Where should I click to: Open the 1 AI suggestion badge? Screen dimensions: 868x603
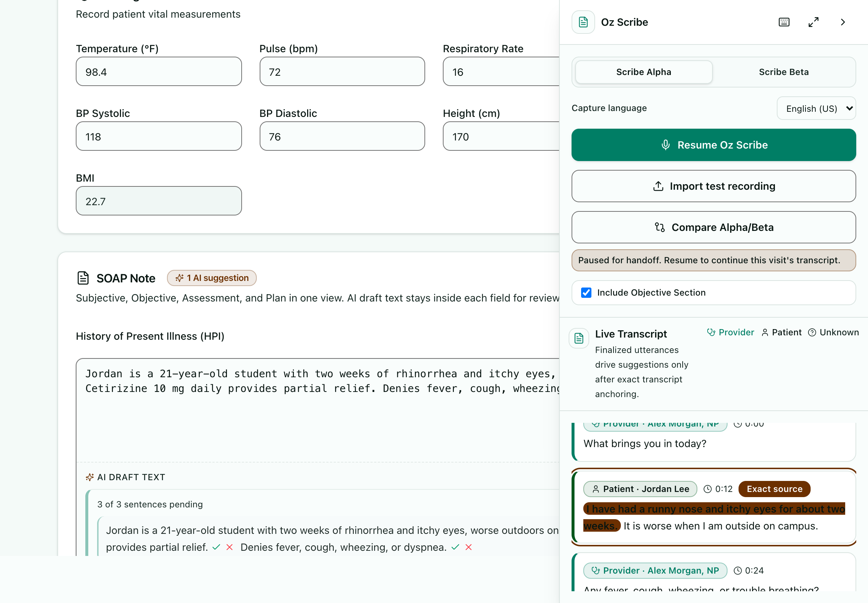click(211, 278)
